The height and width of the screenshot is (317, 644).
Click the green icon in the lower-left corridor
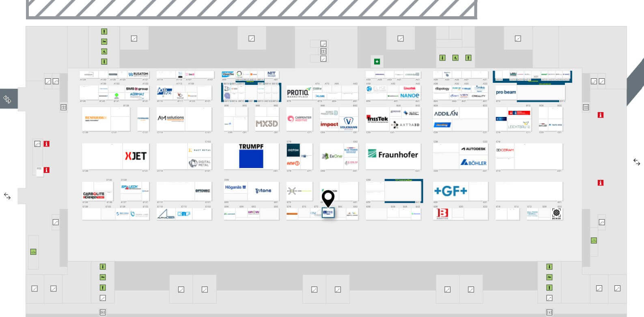33,252
